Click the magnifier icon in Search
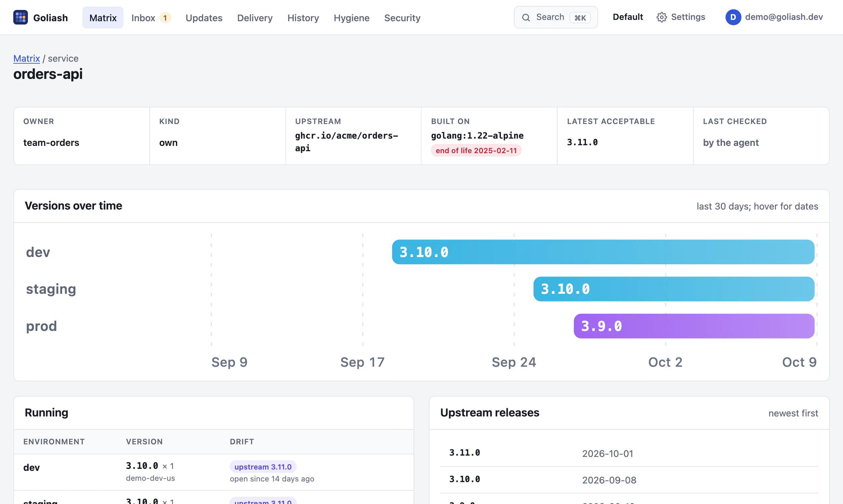 526,18
